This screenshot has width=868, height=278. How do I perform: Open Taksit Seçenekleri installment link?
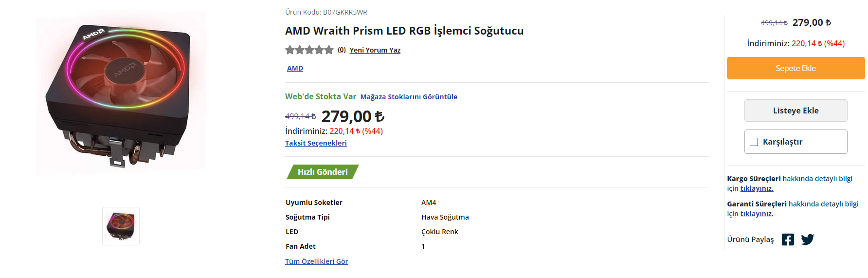tap(316, 143)
